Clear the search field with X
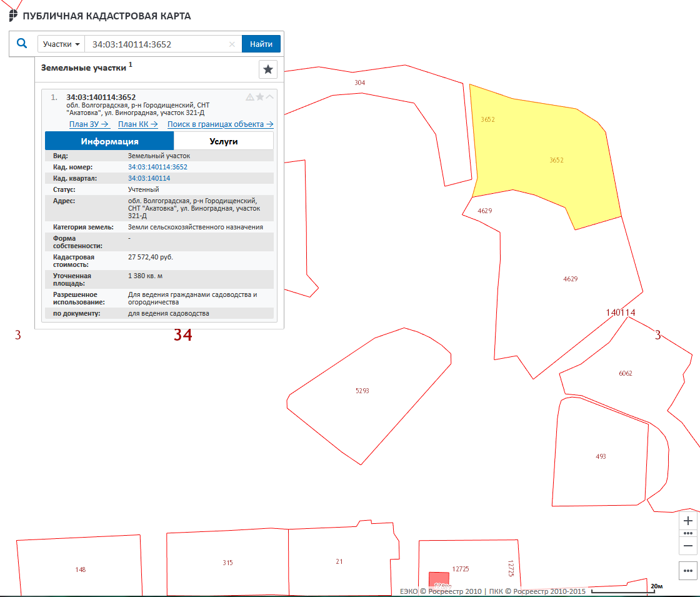700x597 pixels. click(232, 44)
